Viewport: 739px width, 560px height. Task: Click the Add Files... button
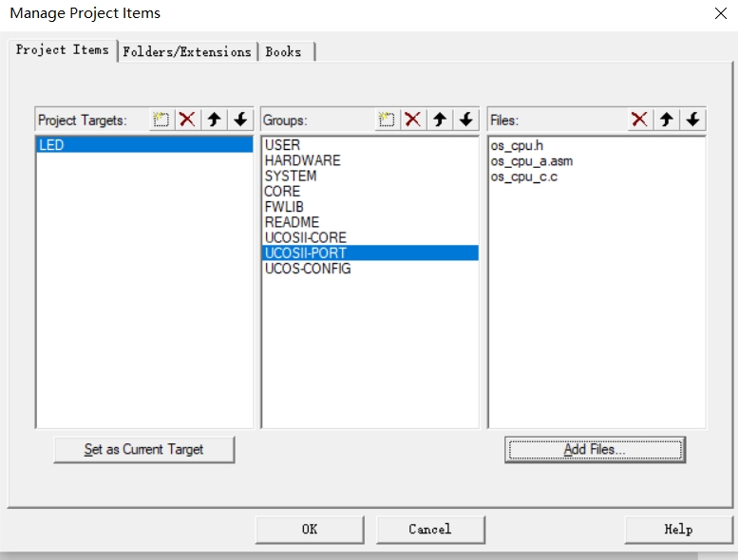tap(595, 449)
